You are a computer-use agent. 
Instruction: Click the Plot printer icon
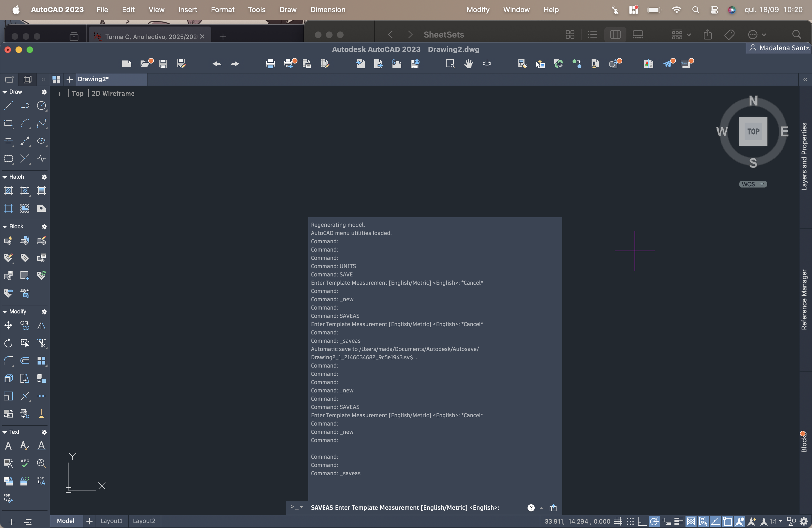tap(270, 64)
